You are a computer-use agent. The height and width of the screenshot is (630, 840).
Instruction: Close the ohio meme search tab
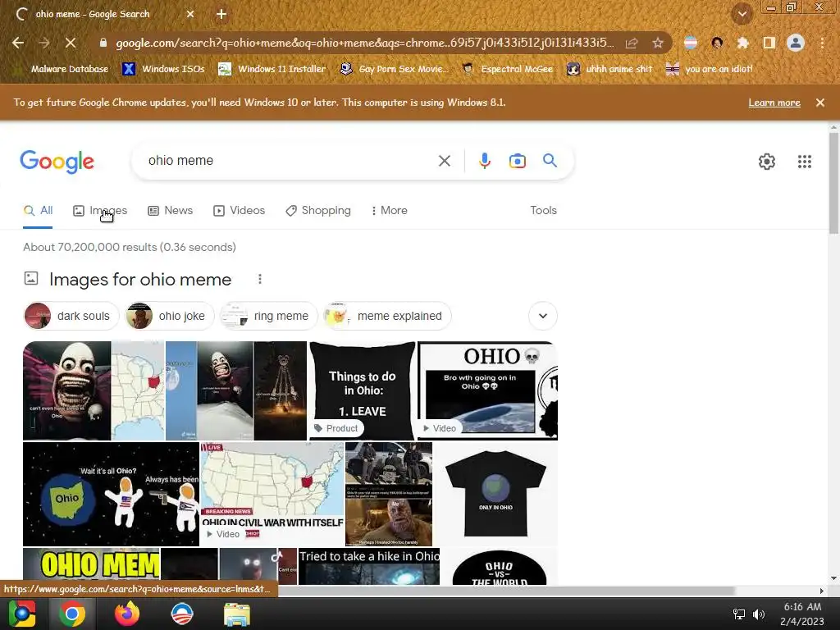(190, 15)
